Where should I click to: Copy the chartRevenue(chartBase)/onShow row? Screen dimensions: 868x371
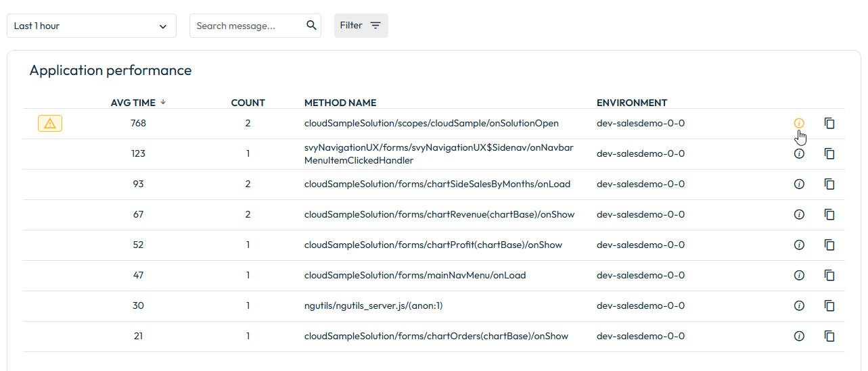[829, 214]
